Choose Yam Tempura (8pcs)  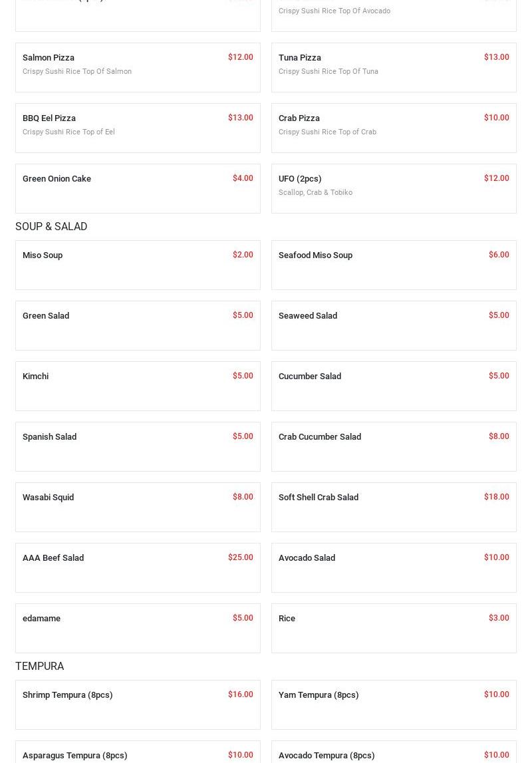(394, 704)
